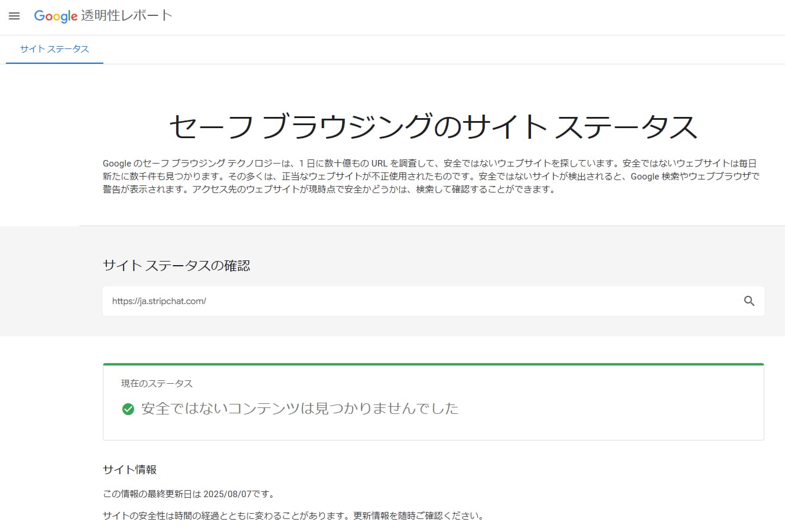Click the サイト ステータスの確認 heading

(x=176, y=266)
